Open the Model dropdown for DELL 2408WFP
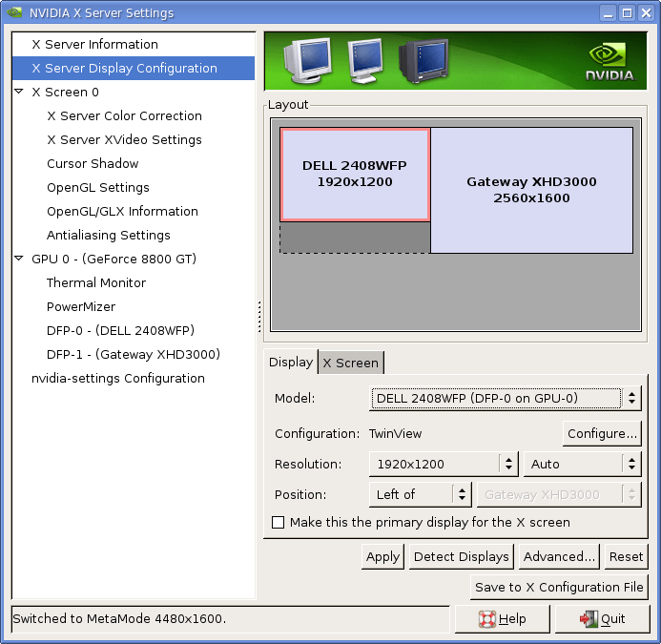 coord(505,398)
